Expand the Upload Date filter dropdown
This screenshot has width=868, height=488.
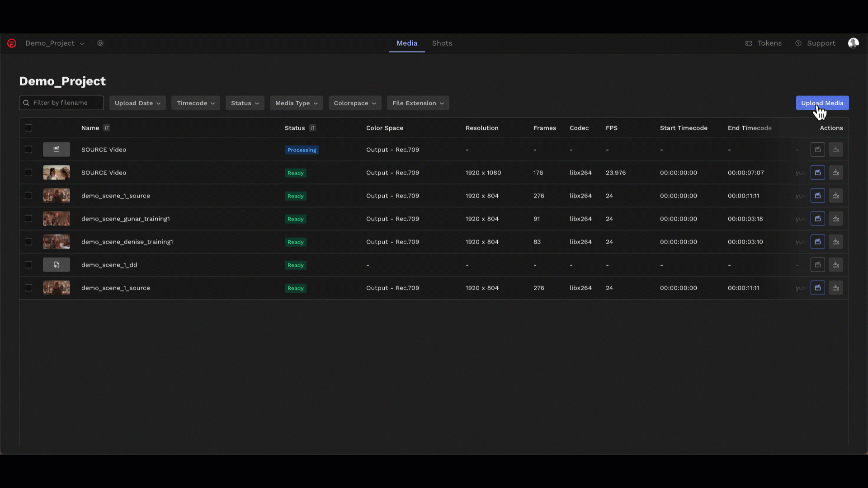click(137, 103)
